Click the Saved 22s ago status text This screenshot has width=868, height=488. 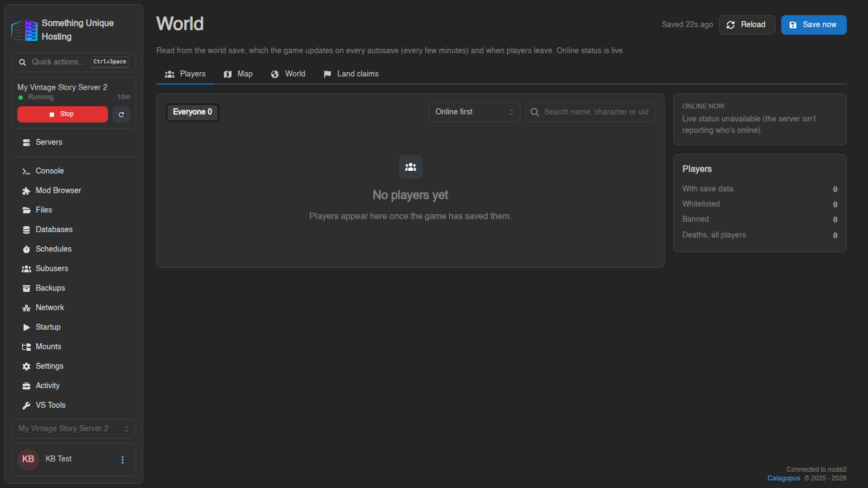[687, 25]
